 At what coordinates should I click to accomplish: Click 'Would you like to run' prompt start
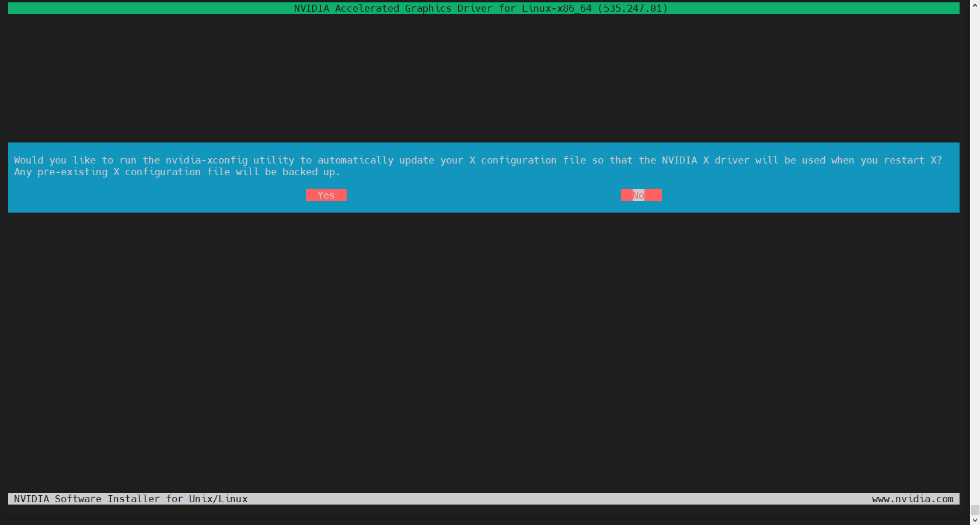pyautogui.click(x=67, y=160)
